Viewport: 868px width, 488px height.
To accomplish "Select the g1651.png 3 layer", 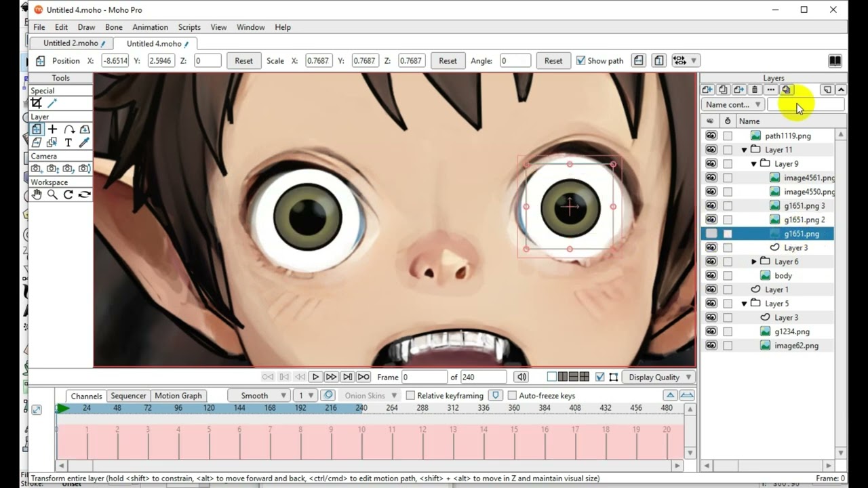I will point(804,205).
